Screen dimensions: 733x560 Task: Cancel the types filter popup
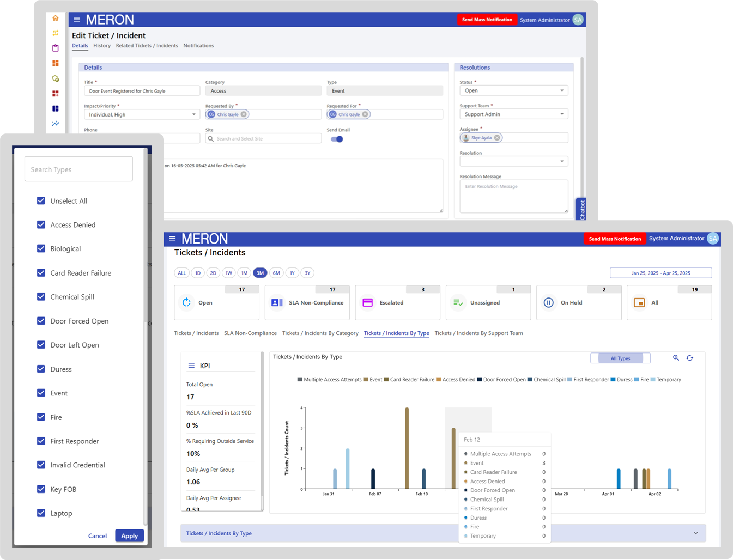pyautogui.click(x=98, y=536)
